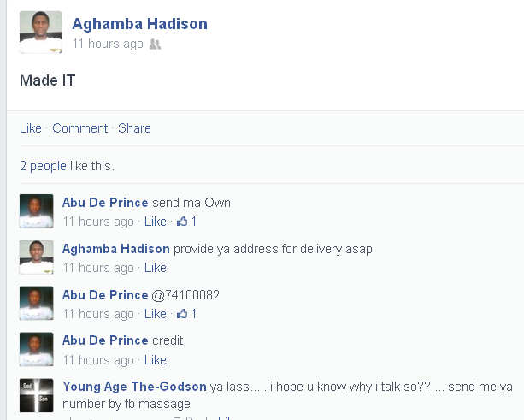Viewport: 524px width, 420px height.
Task: Like the 'credit' comment
Action: (156, 360)
